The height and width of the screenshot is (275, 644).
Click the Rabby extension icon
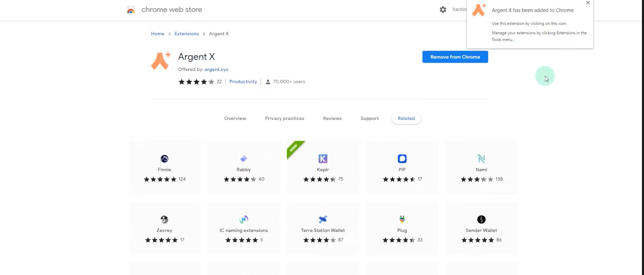coord(244,159)
